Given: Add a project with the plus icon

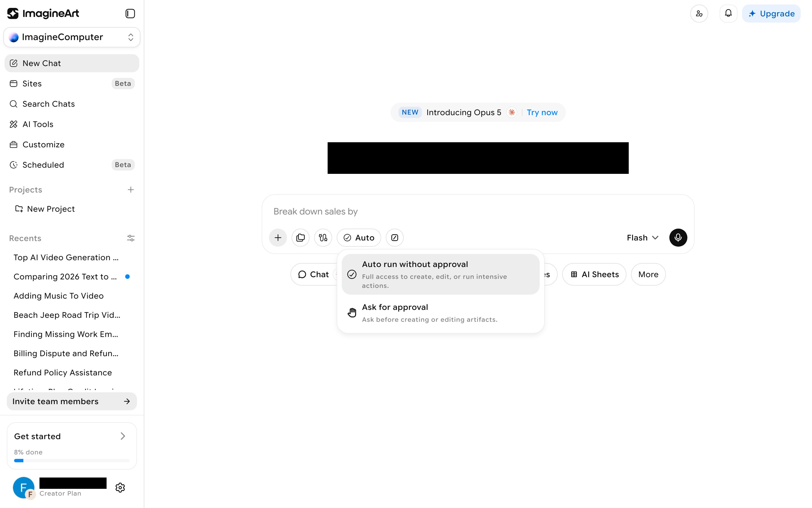Looking at the screenshot, I should tap(131, 189).
